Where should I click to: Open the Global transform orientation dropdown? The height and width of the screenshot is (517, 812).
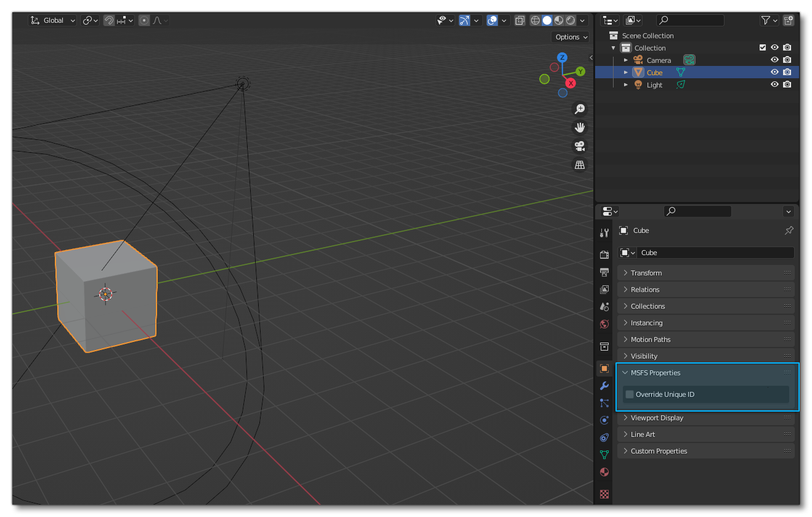click(53, 20)
